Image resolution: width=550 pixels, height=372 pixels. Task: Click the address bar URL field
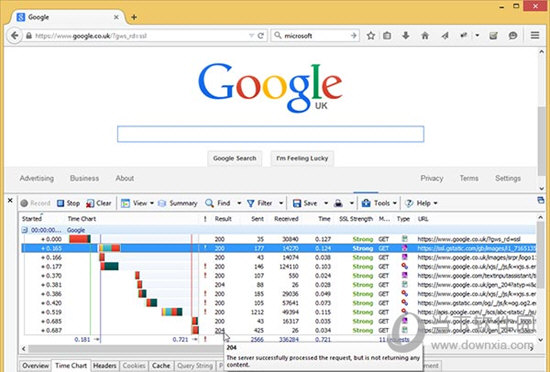click(139, 35)
